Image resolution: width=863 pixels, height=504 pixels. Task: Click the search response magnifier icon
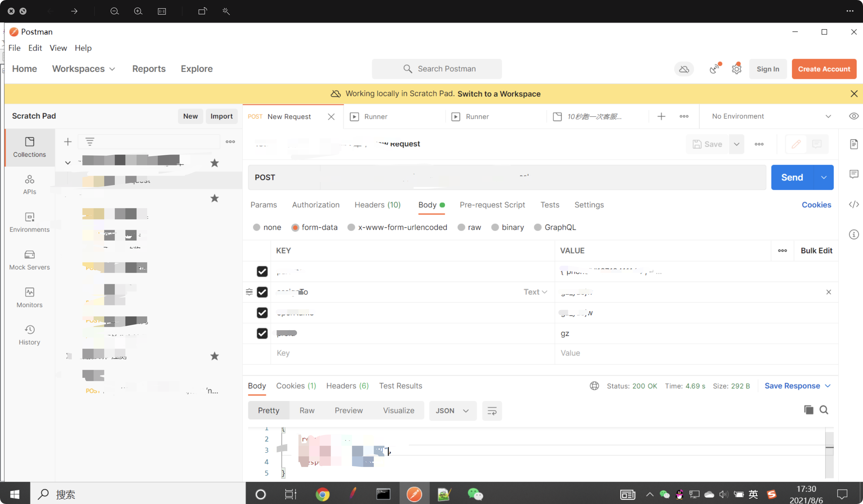click(x=824, y=410)
